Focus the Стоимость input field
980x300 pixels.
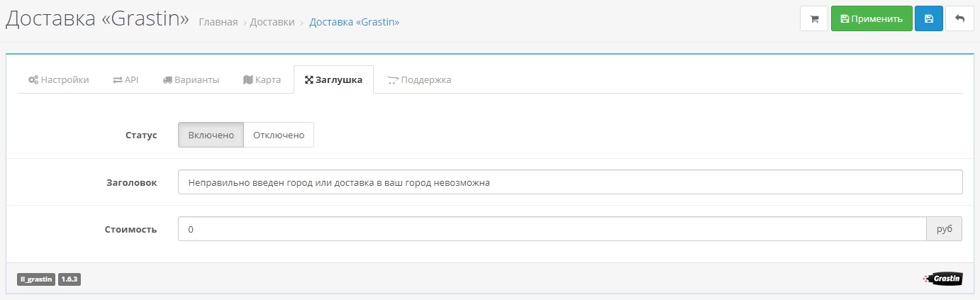click(x=552, y=229)
